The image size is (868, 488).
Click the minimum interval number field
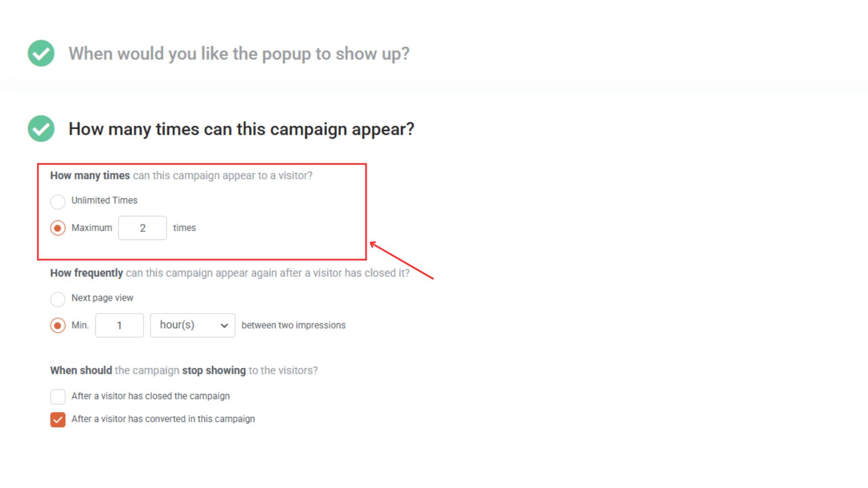point(119,325)
